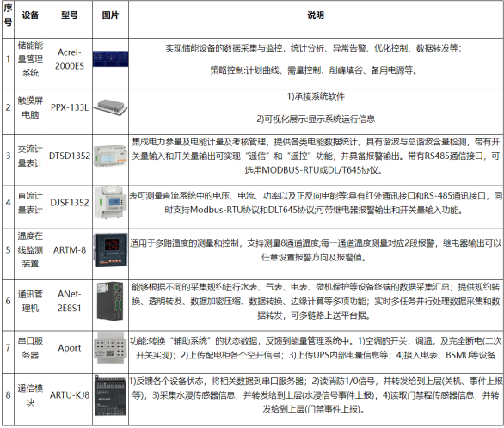Click the 设备 column header
This screenshot has width=504, height=428.
pyautogui.click(x=30, y=15)
